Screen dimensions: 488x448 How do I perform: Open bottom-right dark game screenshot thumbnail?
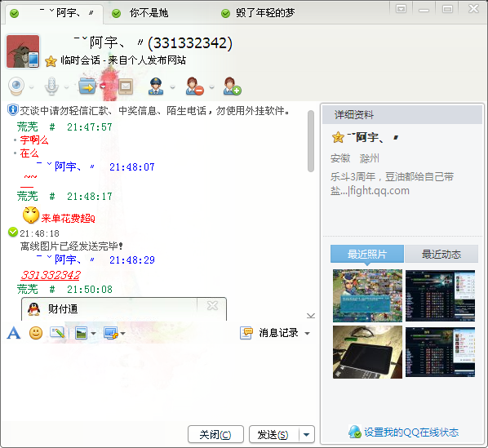[x=440, y=353]
